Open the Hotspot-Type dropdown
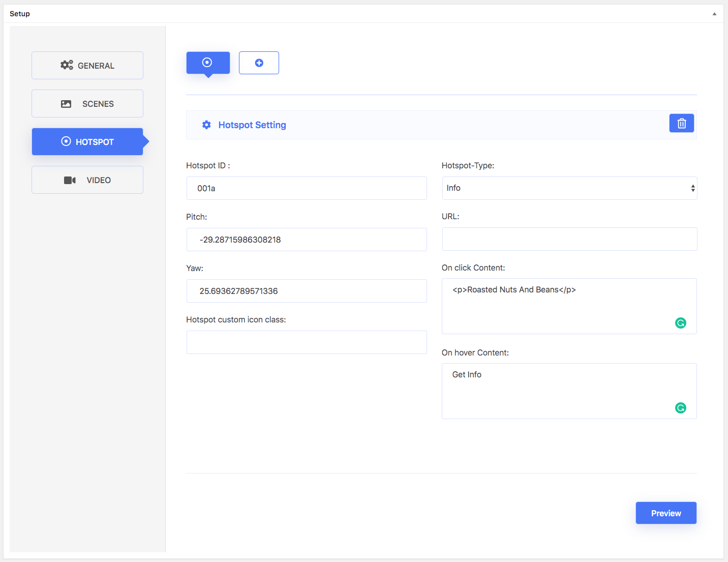The height and width of the screenshot is (562, 728). (569, 188)
